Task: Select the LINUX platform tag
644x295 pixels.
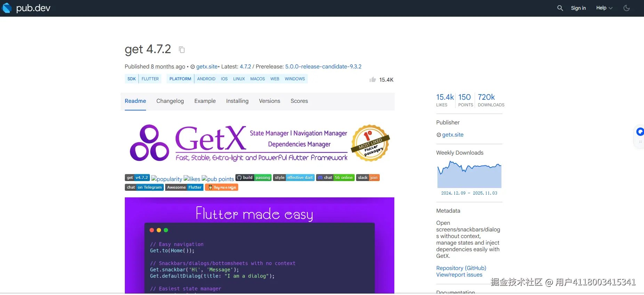Action: point(239,79)
